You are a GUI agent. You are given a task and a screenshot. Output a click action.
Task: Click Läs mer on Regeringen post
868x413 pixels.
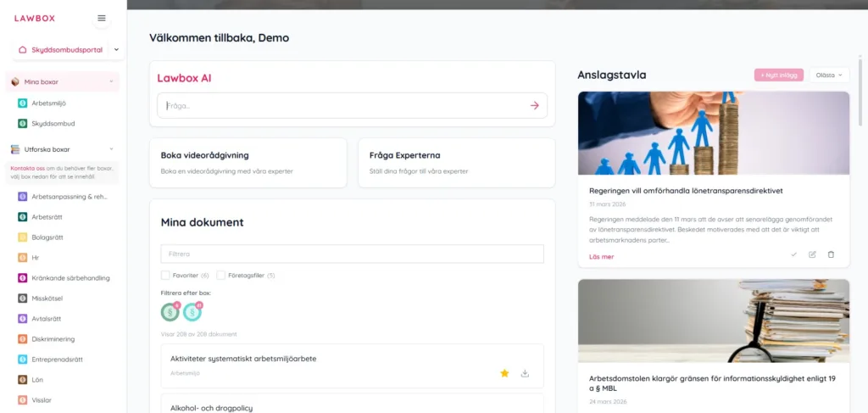tap(602, 257)
